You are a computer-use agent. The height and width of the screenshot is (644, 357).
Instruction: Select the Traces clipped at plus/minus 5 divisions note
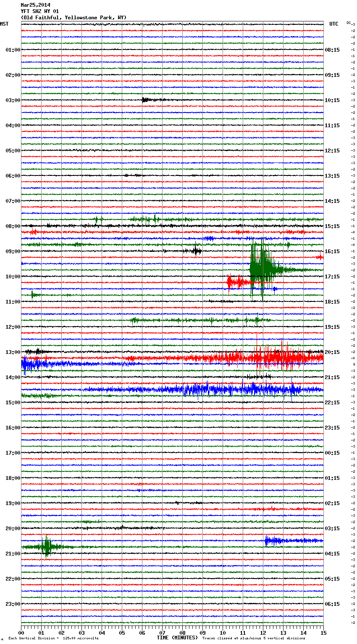[254, 638]
